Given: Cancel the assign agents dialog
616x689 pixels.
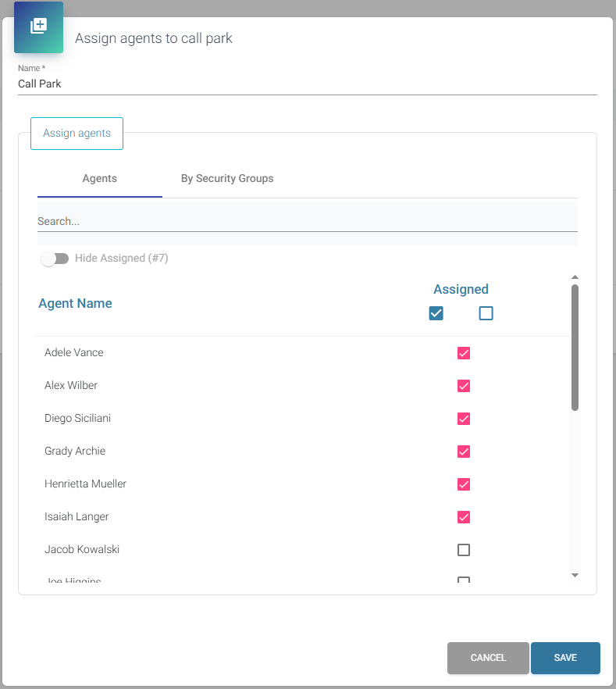Looking at the screenshot, I should [488, 658].
